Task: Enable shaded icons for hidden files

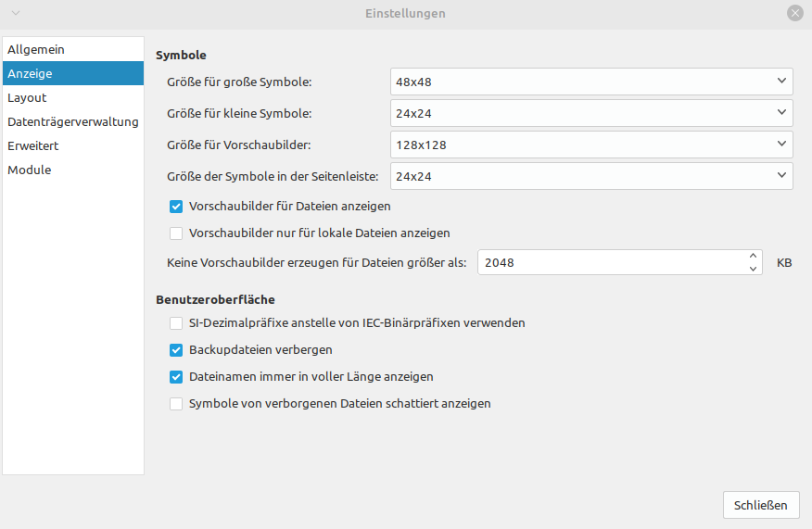Action: 176,404
